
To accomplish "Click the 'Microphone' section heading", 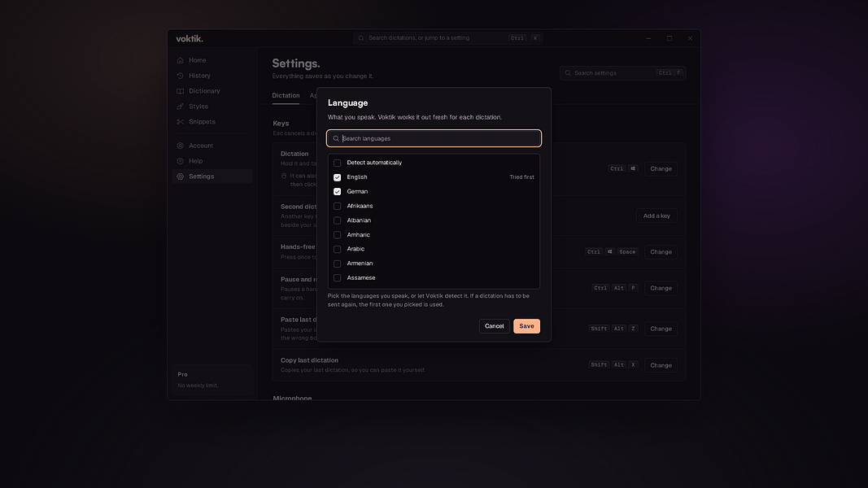I will pos(292,399).
